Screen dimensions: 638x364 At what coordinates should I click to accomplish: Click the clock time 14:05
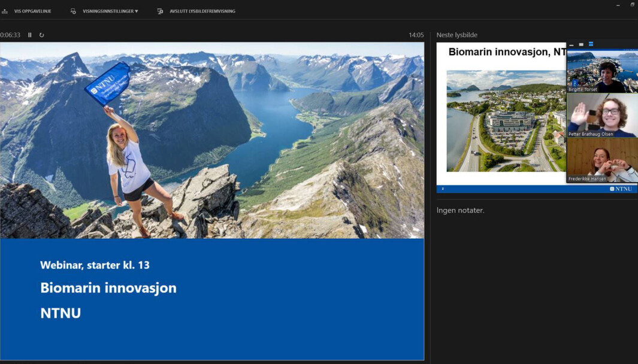(x=416, y=35)
